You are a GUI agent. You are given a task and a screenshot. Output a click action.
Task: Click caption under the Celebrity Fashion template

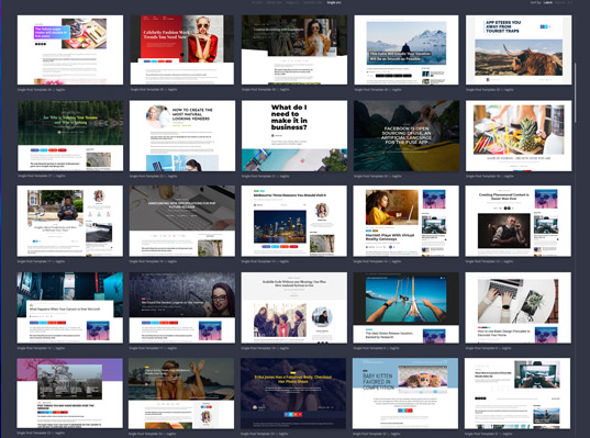pos(154,90)
